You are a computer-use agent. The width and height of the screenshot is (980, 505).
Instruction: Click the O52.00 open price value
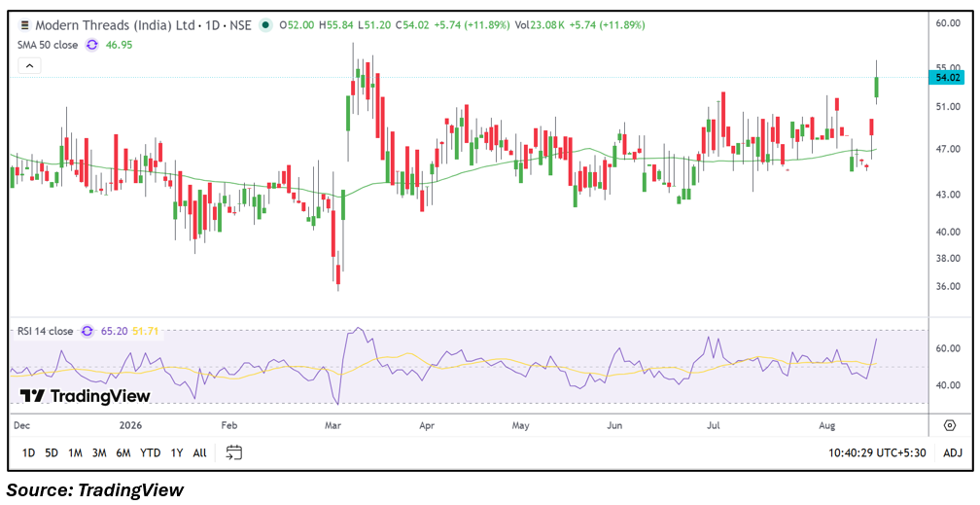point(298,25)
